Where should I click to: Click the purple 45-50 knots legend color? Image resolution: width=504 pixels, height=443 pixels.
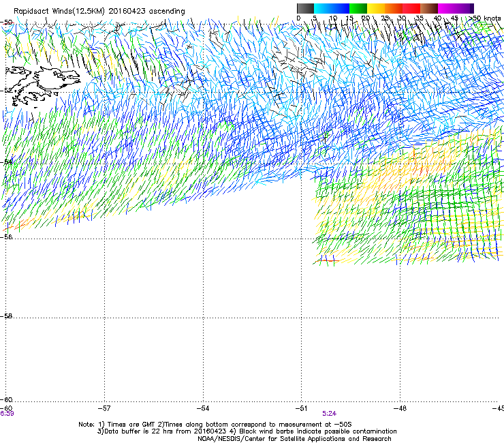pyautogui.click(x=464, y=8)
